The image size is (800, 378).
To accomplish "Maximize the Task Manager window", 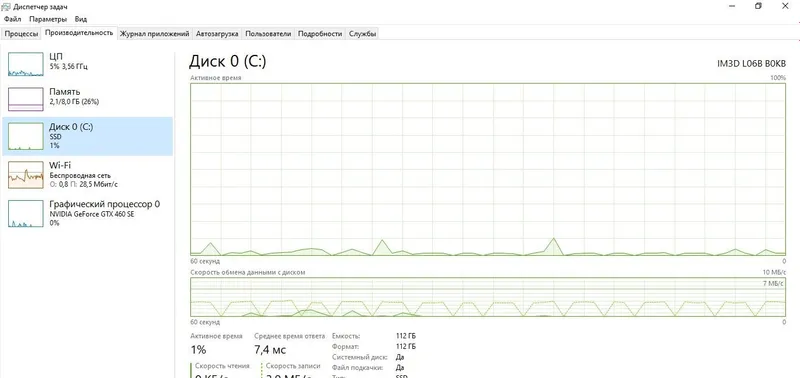I will pos(758,6).
